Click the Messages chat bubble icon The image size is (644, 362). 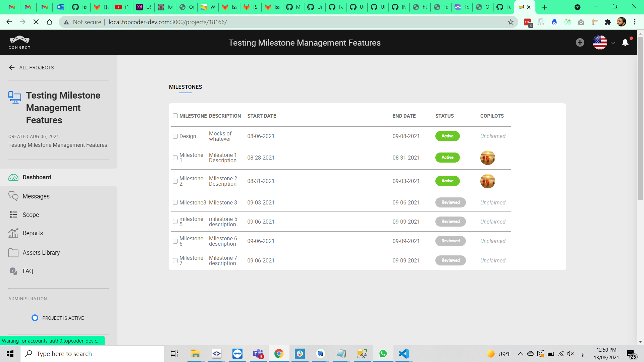(13, 196)
